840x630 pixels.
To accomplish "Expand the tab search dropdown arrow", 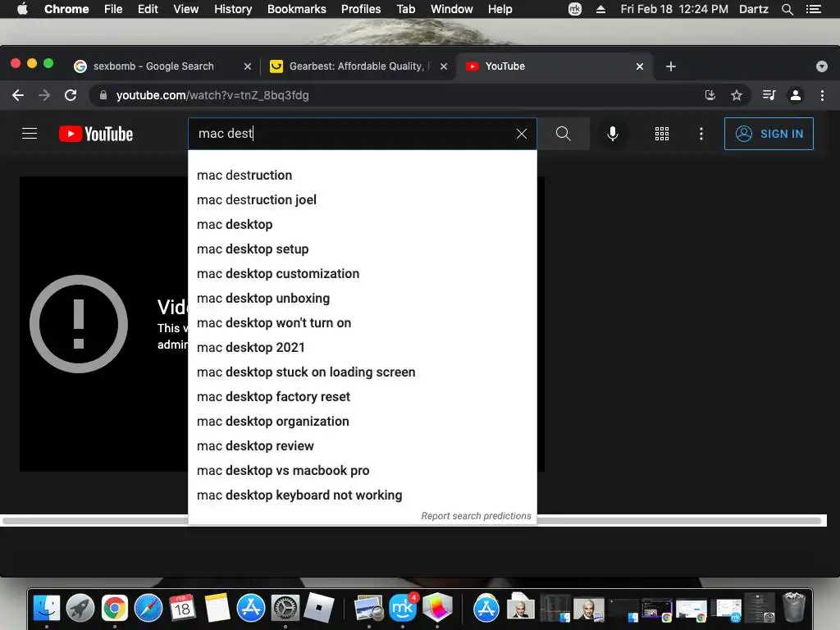I will tap(822, 66).
